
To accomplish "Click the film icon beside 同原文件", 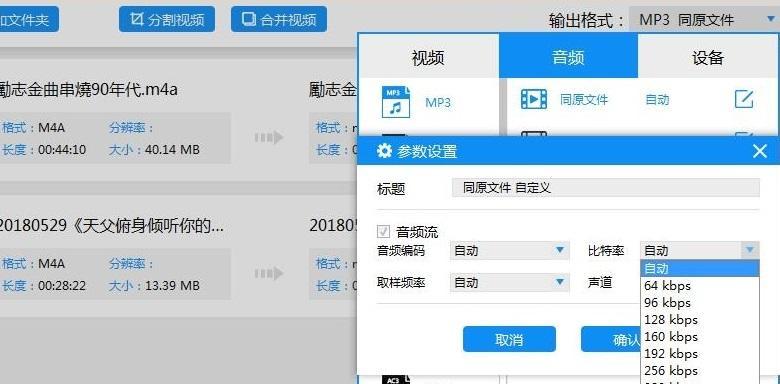I will [x=534, y=99].
